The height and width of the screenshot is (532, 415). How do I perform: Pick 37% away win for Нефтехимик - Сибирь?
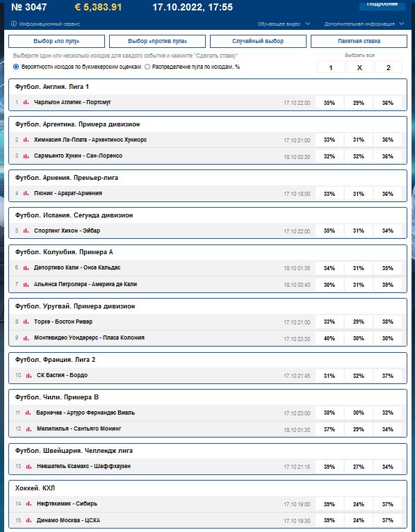pyautogui.click(x=388, y=504)
